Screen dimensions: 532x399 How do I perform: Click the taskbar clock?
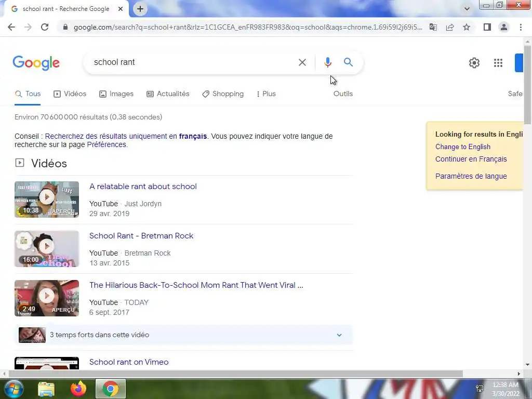pos(506,389)
